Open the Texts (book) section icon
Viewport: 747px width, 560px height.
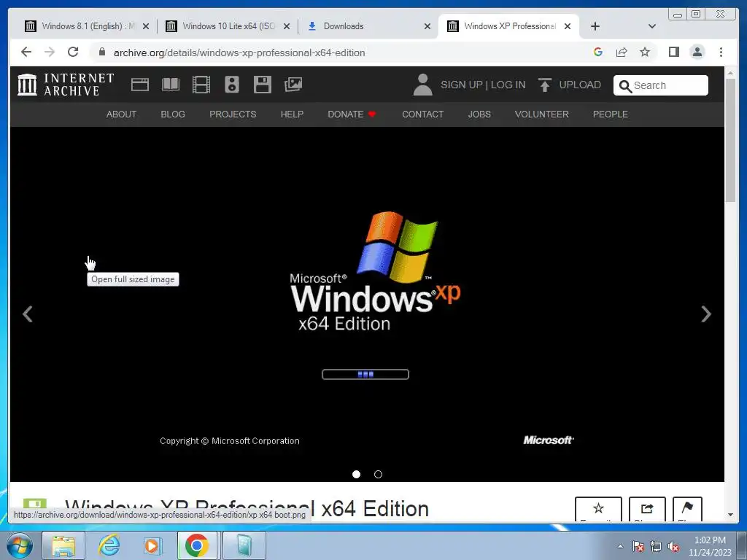click(x=171, y=85)
